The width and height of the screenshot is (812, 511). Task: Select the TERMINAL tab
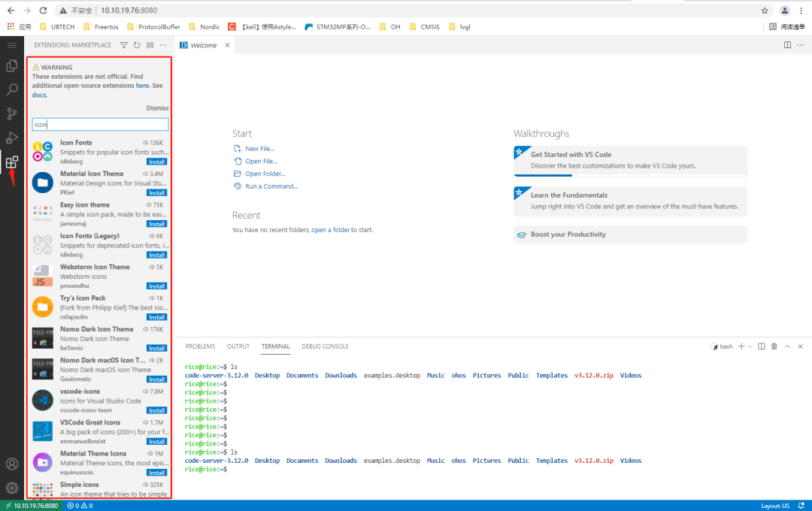point(275,346)
